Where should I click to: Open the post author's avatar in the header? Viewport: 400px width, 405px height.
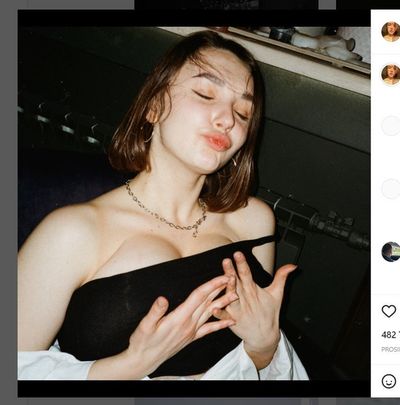point(391,32)
